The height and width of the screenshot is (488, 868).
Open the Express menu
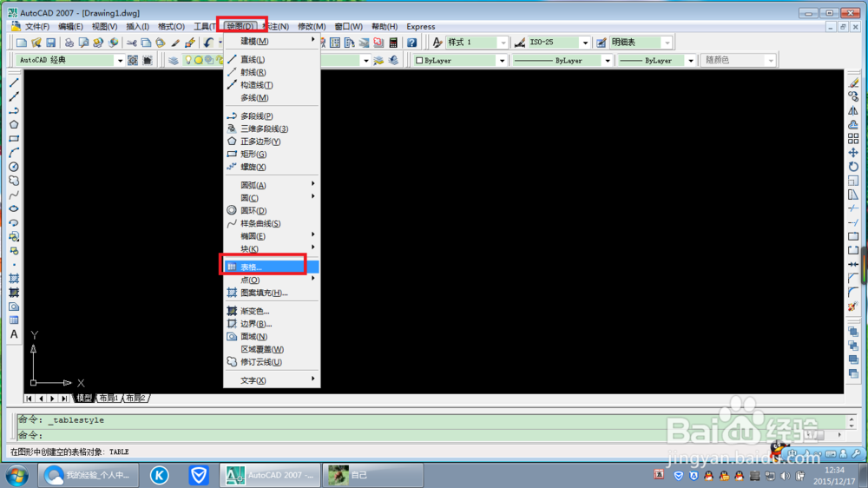(x=421, y=27)
